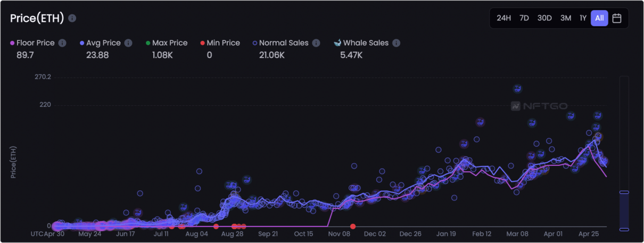644x243 pixels.
Task: Click the NFTGO watermark logo
Action: [x=539, y=106]
